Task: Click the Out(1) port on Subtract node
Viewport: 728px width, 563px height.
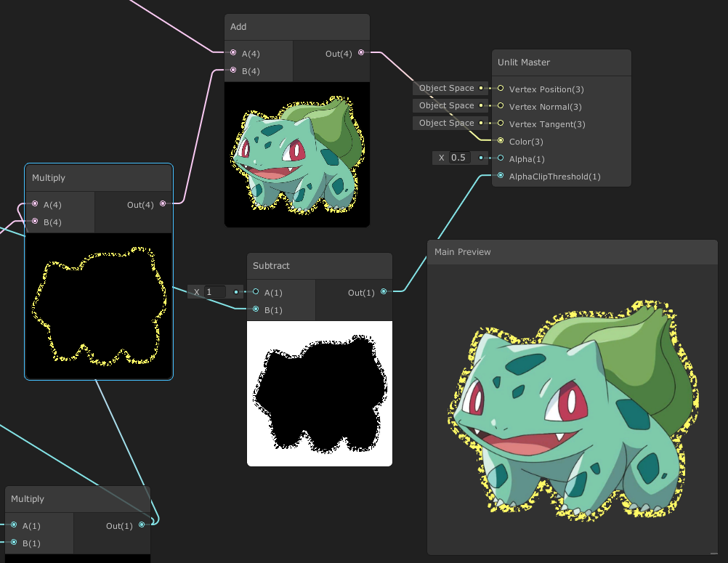Action: point(384,291)
